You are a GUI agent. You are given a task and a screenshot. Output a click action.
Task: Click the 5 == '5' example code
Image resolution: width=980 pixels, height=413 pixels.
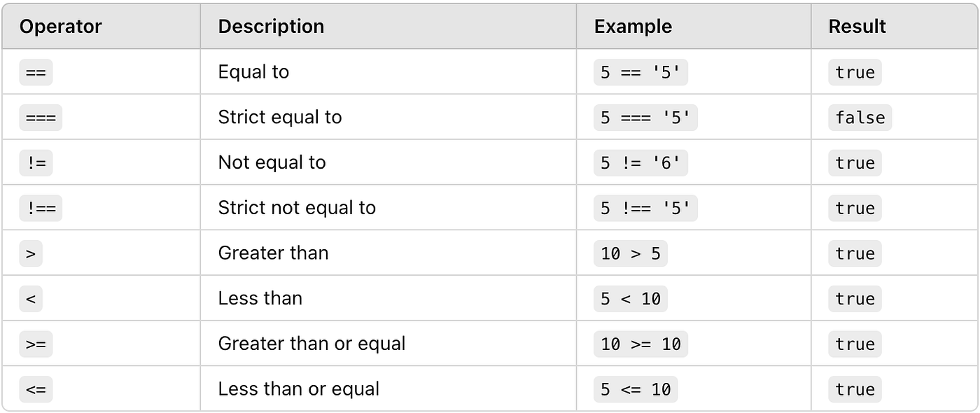(640, 72)
